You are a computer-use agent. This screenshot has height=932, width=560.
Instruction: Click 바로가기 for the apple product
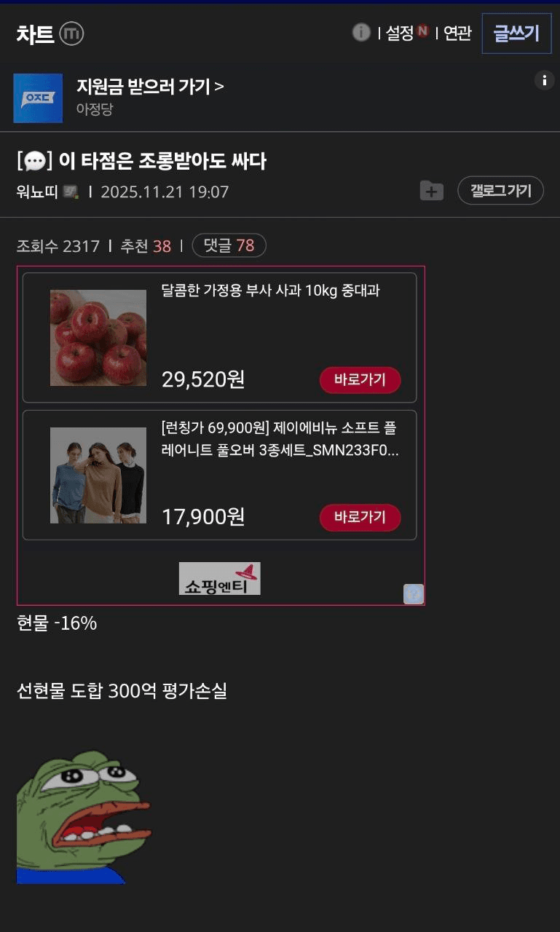tap(360, 380)
